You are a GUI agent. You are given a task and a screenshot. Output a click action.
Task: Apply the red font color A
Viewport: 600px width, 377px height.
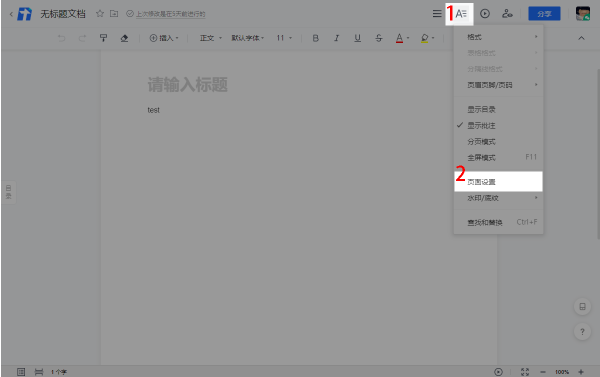tap(399, 38)
